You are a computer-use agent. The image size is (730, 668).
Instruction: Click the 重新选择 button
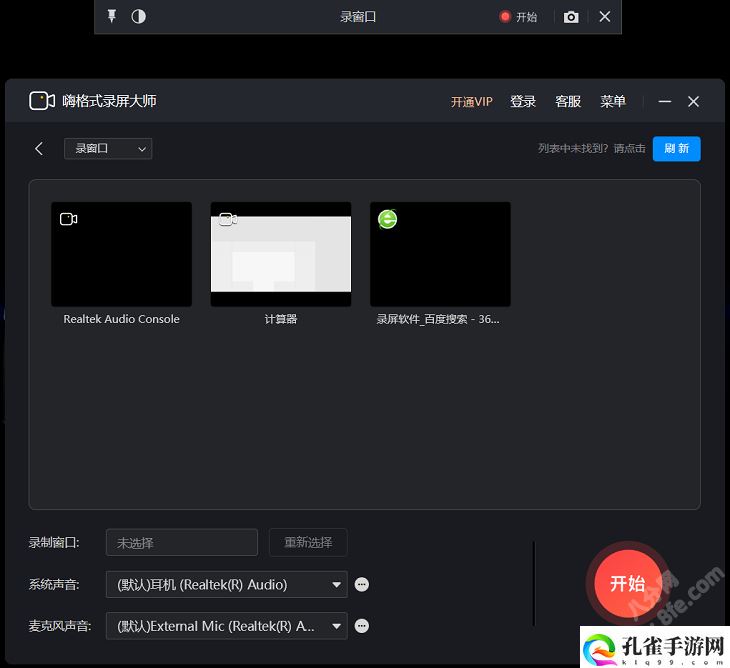308,542
